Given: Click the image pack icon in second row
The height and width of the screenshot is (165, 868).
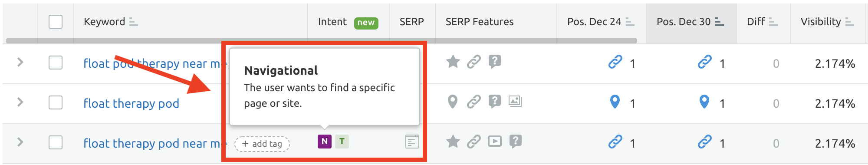Looking at the screenshot, I should pyautogui.click(x=515, y=102).
